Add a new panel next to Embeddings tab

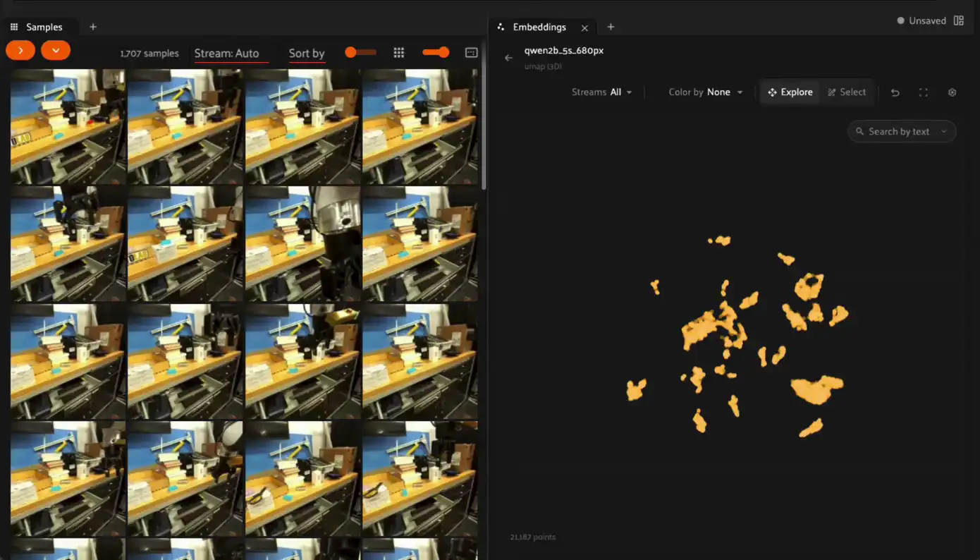pyautogui.click(x=611, y=27)
